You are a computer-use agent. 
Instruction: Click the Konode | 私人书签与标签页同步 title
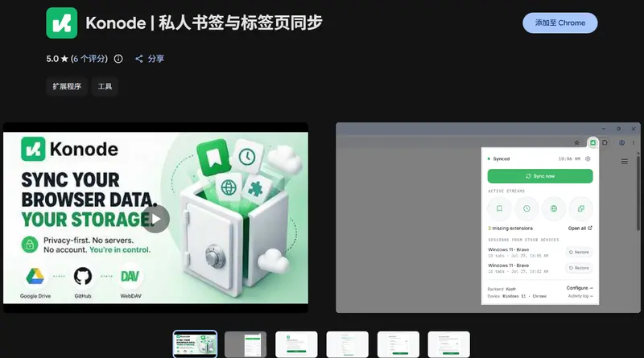point(204,23)
